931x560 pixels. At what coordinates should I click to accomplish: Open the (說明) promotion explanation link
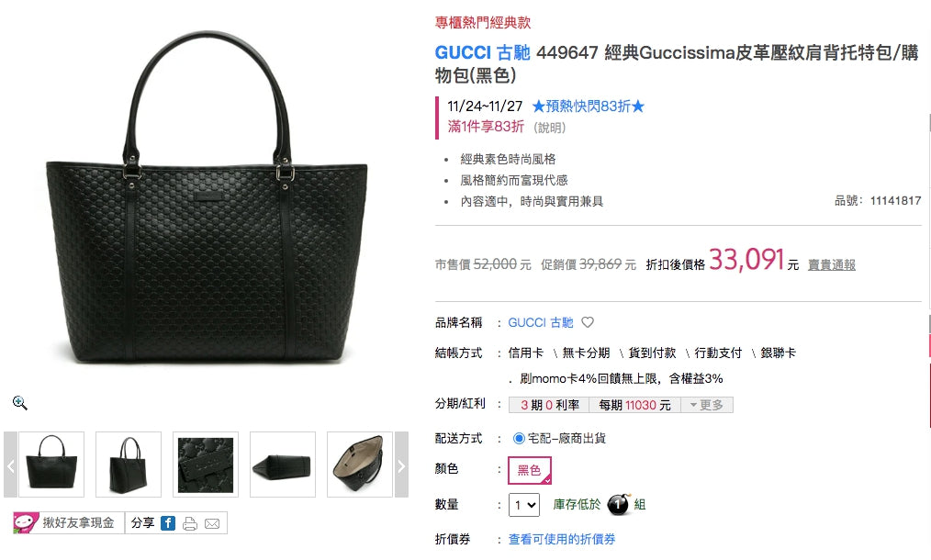point(549,128)
